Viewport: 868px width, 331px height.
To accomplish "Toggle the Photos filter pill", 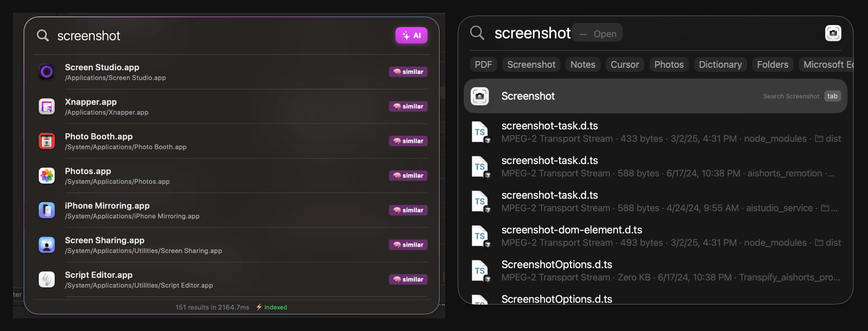I will [669, 64].
